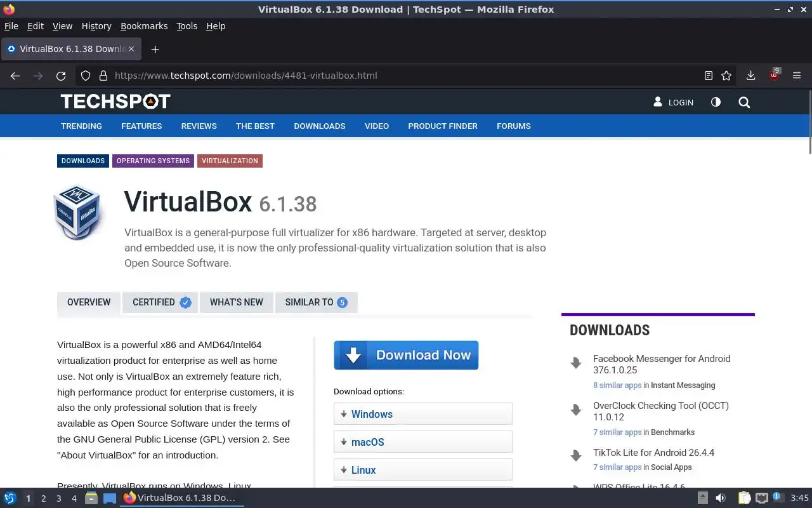Click the browser Back arrow
The width and height of the screenshot is (812, 508).
(x=15, y=76)
